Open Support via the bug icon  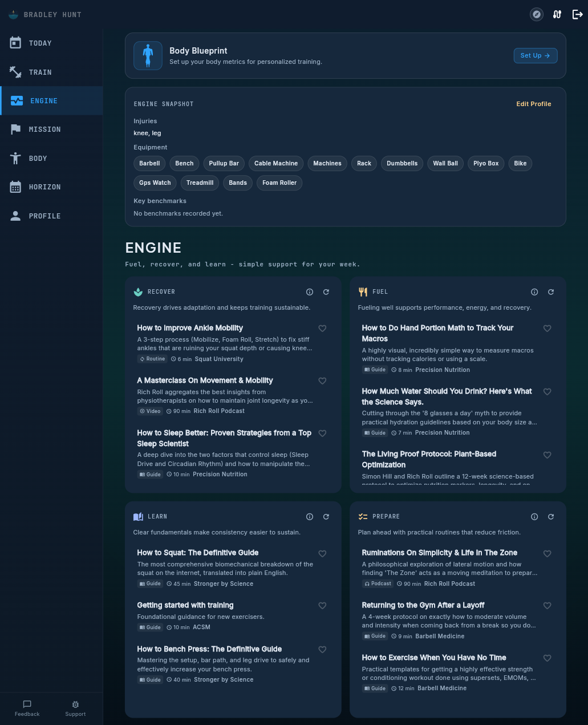75,708
